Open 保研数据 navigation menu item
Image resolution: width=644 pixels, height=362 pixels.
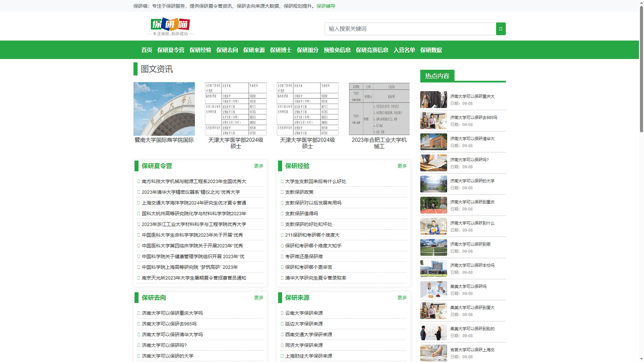[431, 50]
